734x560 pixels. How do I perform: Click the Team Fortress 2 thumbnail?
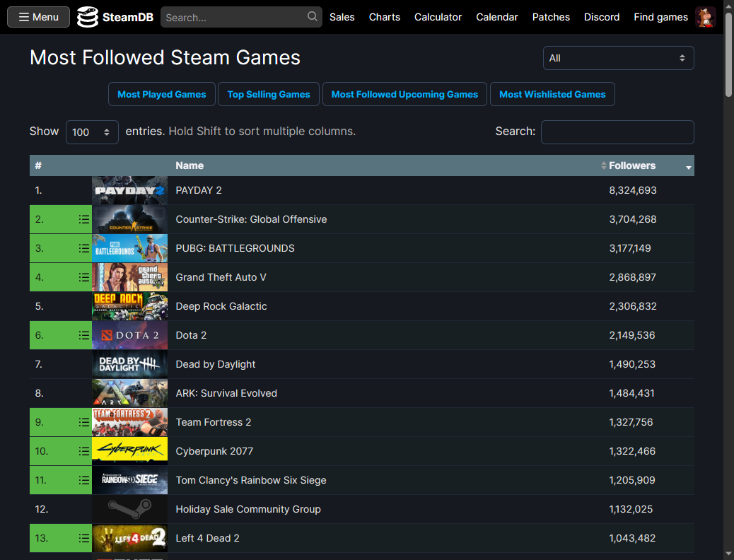point(129,422)
